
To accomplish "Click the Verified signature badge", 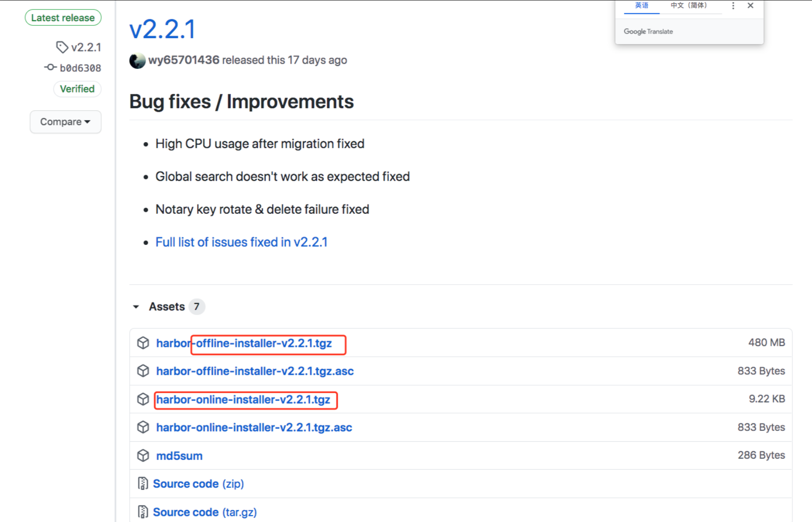I will point(77,89).
